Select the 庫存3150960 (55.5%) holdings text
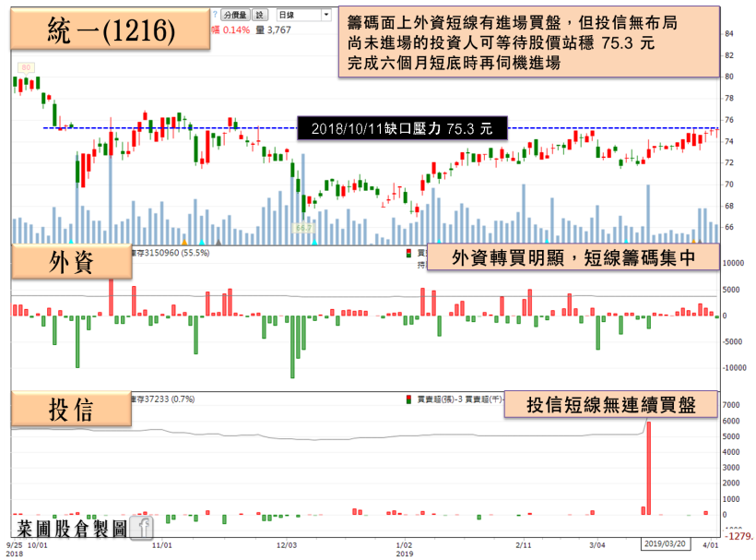Image resolution: width=756 pixels, height=560 pixels. pos(171,253)
